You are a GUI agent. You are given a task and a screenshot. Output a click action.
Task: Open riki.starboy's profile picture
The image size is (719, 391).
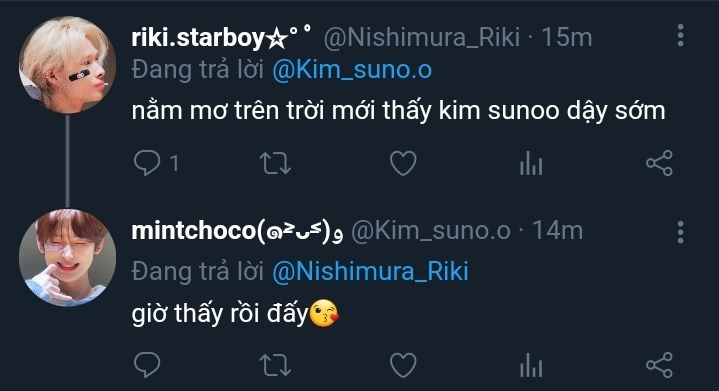[67, 65]
